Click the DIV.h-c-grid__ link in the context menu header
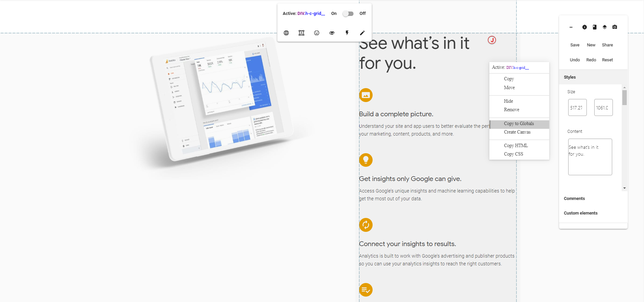 click(x=517, y=67)
